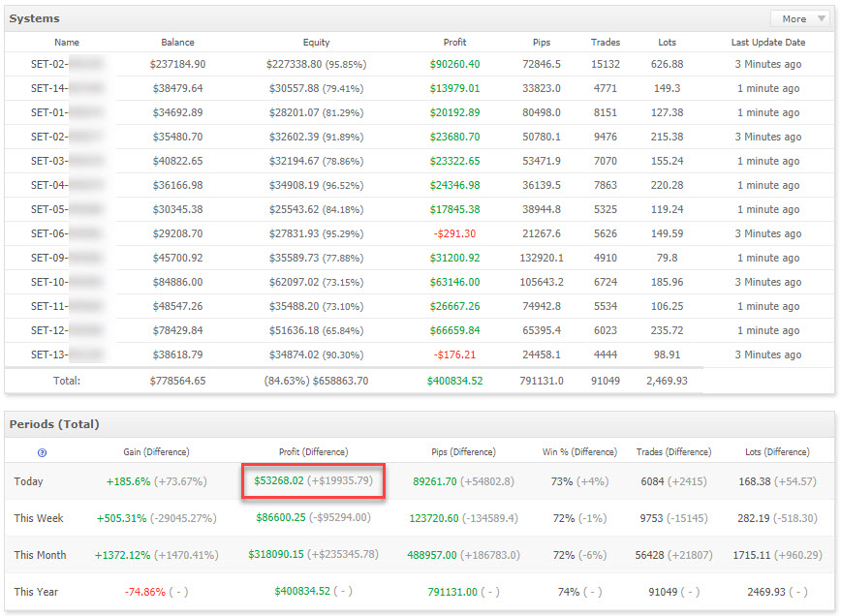This screenshot has height=616, width=841.
Task: Click the Systems panel title
Action: click(x=34, y=18)
